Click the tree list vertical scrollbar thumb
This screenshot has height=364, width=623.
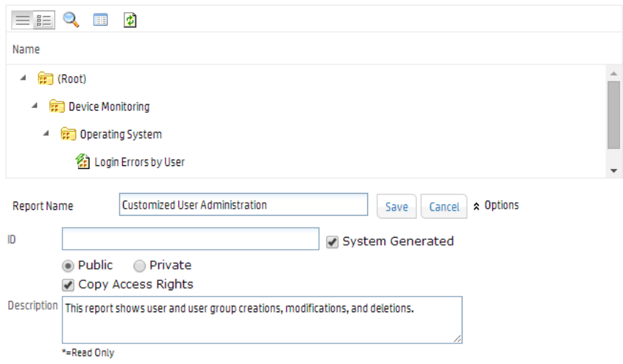tap(614, 114)
